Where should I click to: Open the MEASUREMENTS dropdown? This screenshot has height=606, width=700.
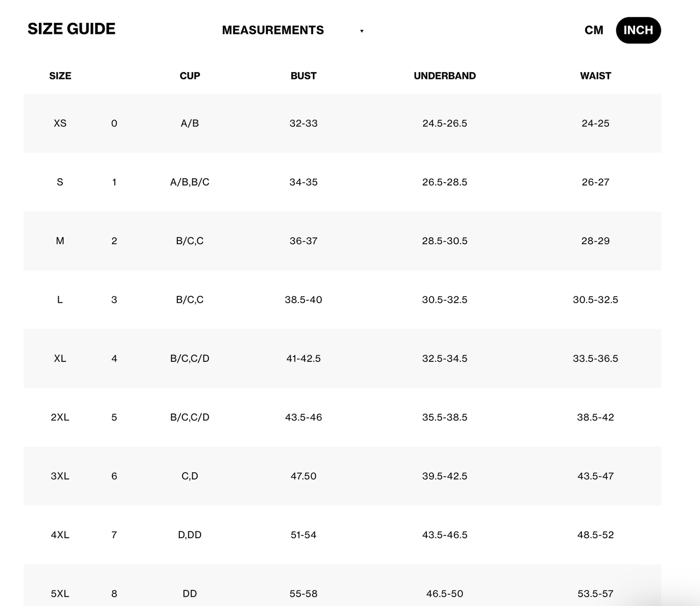click(273, 30)
